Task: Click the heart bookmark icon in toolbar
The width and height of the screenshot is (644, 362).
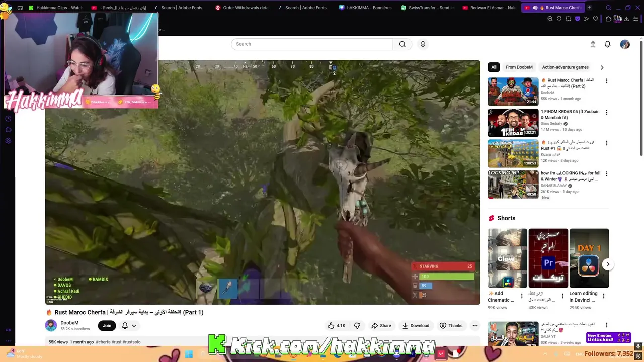Action: tap(596, 19)
